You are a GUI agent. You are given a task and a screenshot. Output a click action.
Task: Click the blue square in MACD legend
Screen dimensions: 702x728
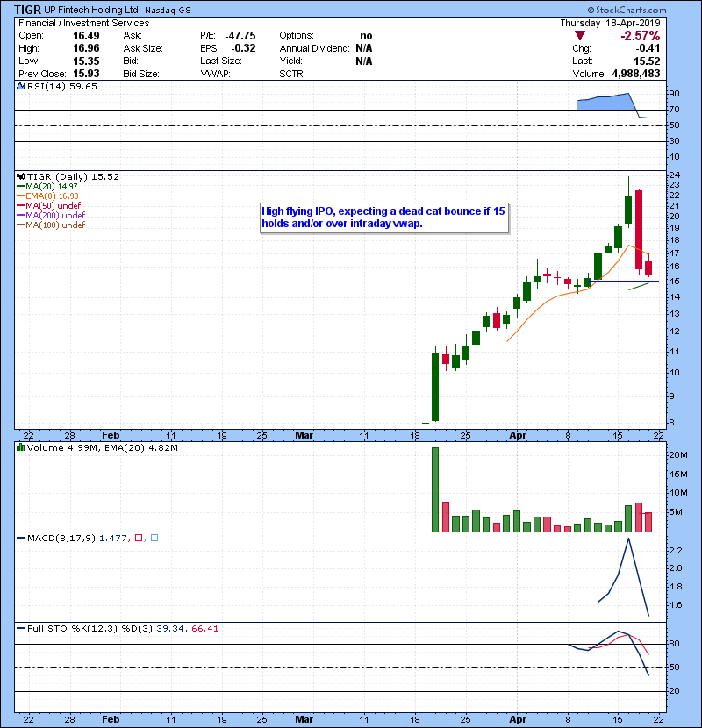[154, 537]
